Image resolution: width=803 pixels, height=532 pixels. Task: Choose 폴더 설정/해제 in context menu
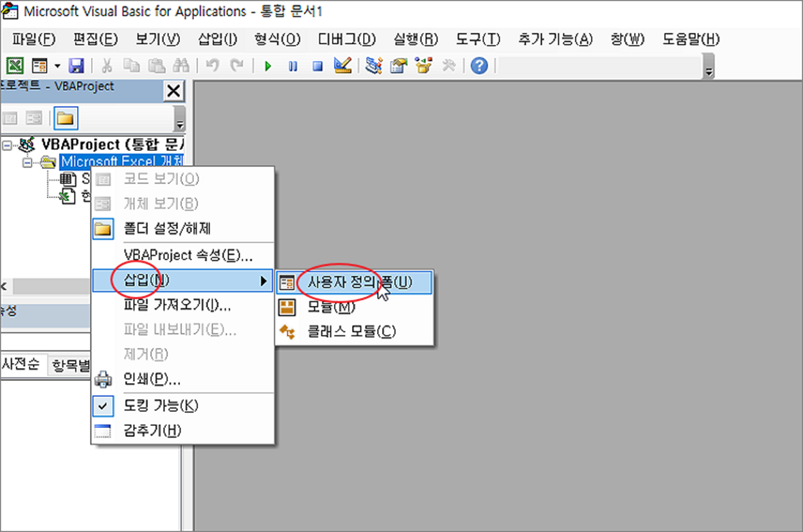pos(183,228)
